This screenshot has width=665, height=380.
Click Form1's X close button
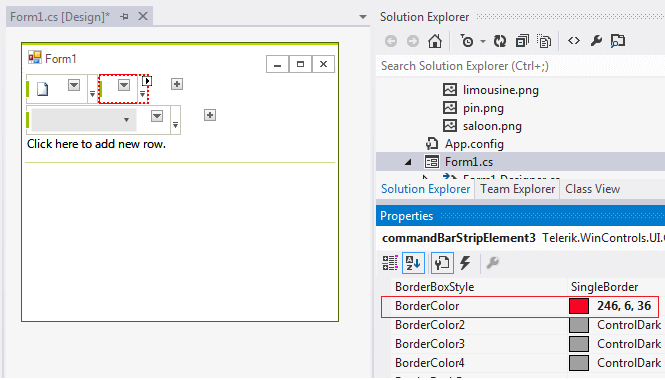pyautogui.click(x=323, y=64)
